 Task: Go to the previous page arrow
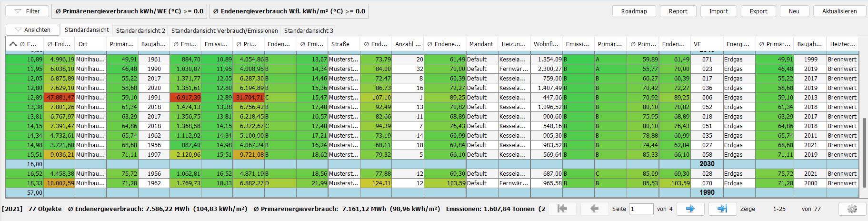(594, 209)
